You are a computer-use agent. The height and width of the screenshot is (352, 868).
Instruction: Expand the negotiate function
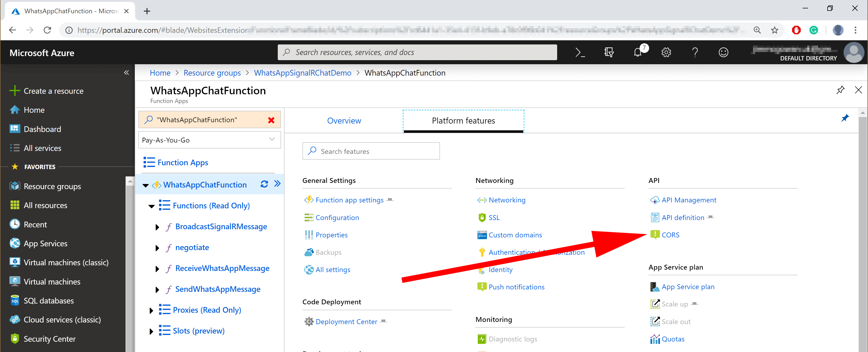coord(157,248)
